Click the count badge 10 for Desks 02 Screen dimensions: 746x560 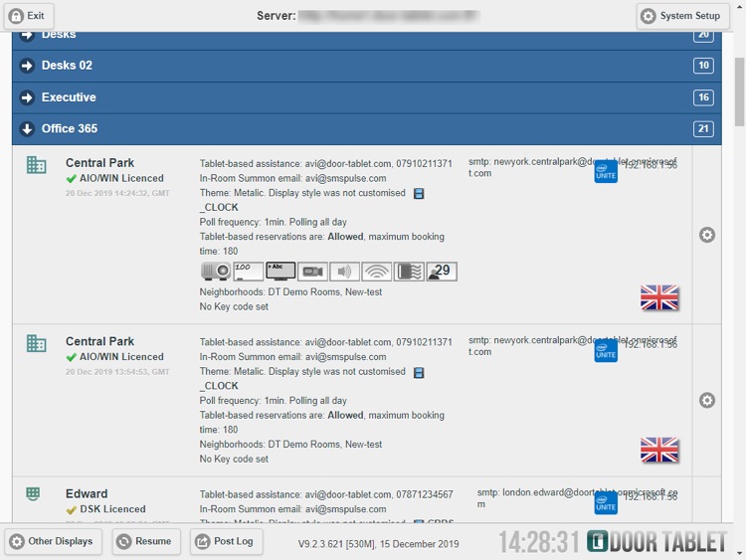(703, 66)
